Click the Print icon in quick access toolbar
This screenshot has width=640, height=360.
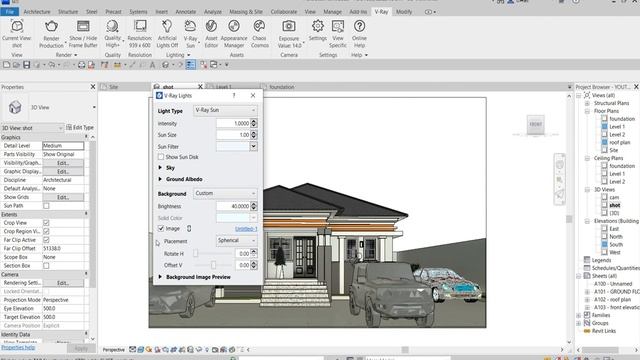coord(81,64)
